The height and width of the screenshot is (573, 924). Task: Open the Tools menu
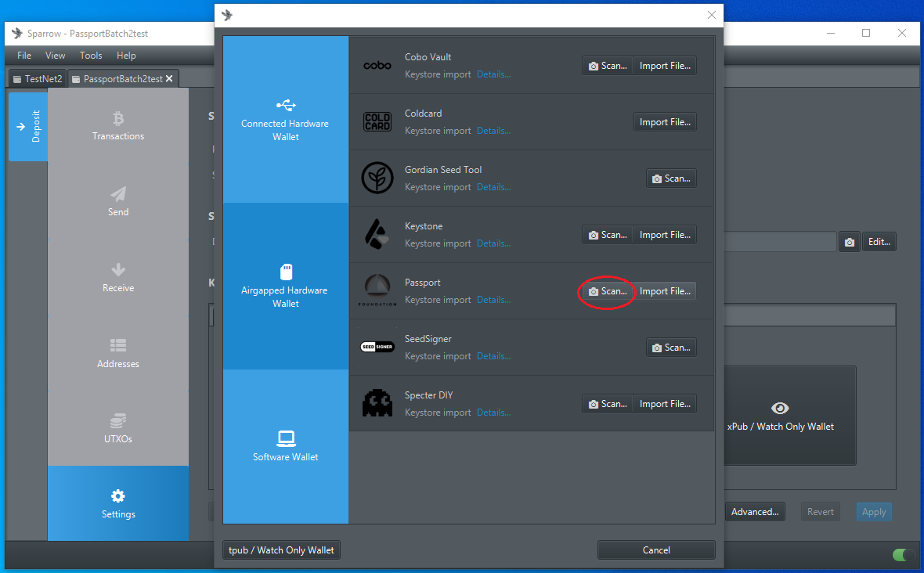[x=91, y=56]
